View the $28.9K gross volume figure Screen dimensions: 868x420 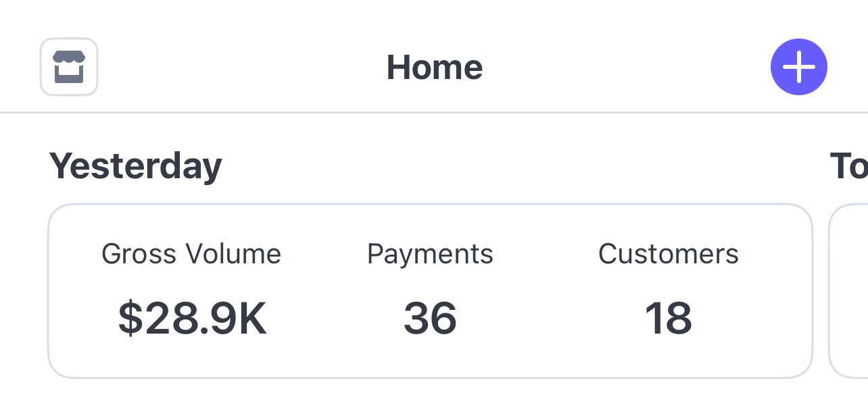coord(193,318)
